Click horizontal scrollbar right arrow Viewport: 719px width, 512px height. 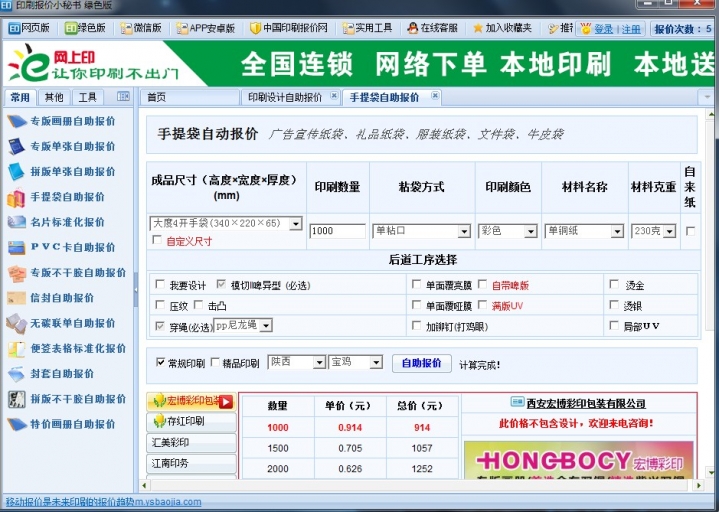click(x=698, y=485)
